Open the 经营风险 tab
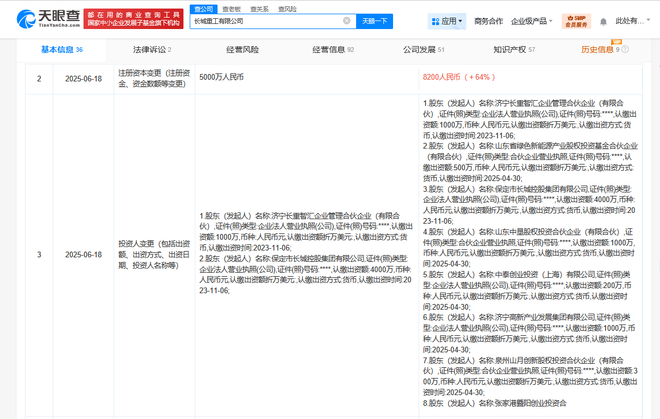Screen dimensions: 660x419 click(241, 49)
